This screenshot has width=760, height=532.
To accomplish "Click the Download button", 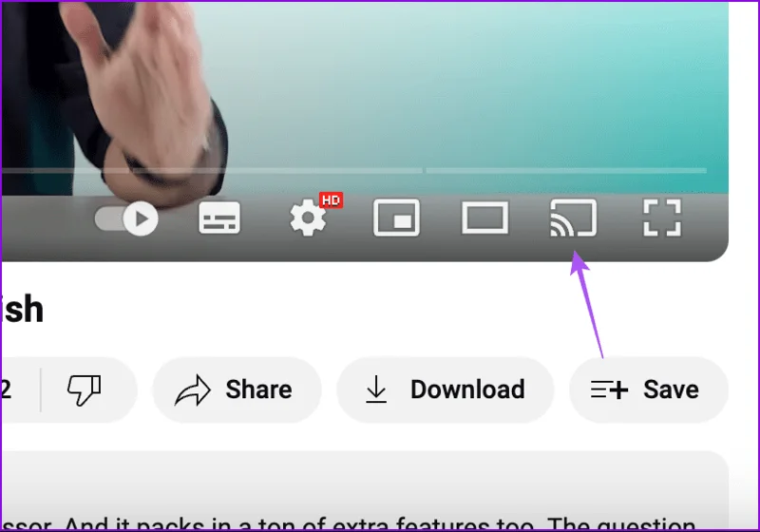I will pyautogui.click(x=445, y=389).
